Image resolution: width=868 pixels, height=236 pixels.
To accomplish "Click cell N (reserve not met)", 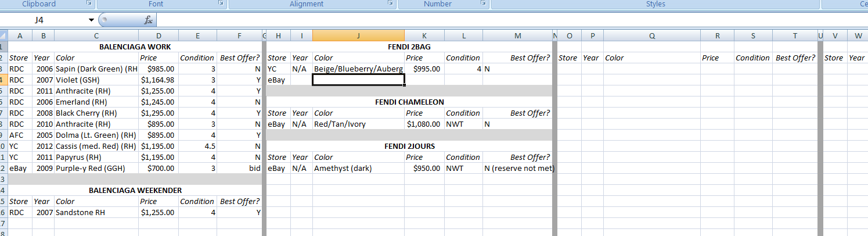I will tap(518, 168).
